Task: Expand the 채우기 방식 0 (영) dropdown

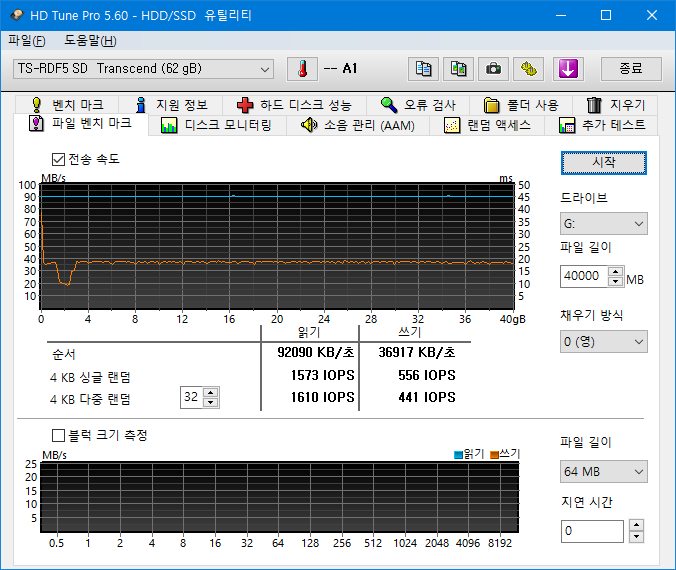Action: 604,342
